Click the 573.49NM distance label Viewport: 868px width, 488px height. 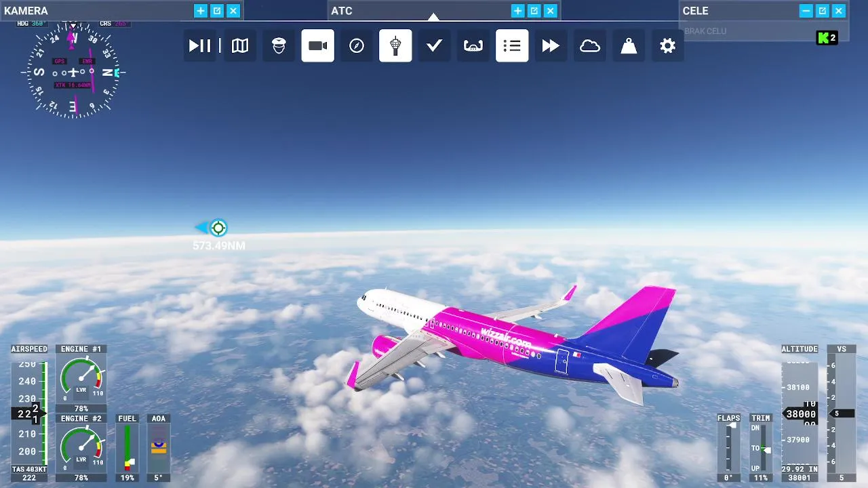coord(219,246)
